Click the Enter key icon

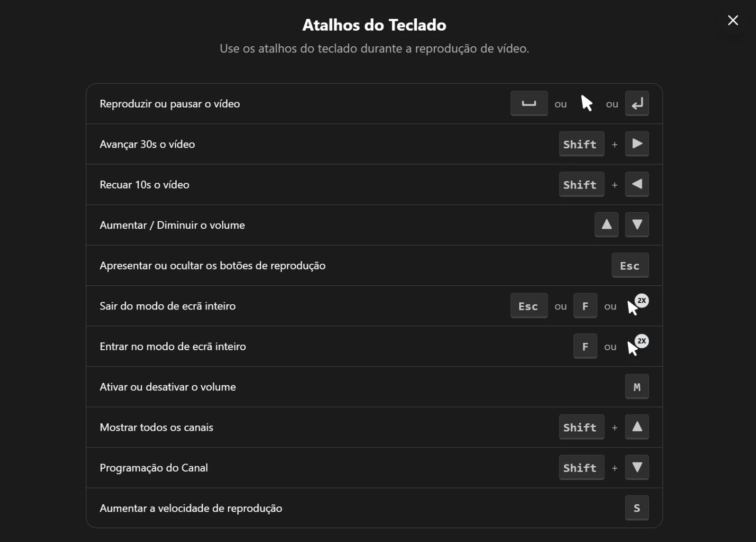click(x=636, y=103)
